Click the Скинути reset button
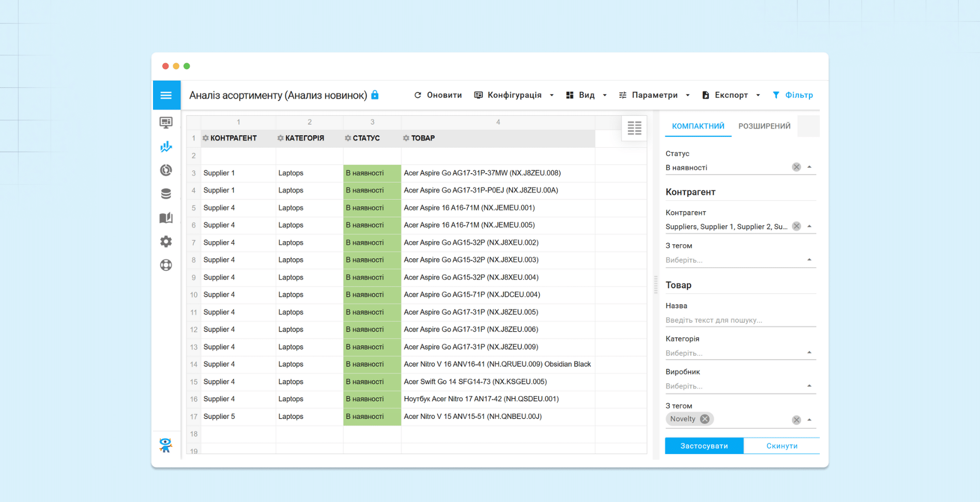The height and width of the screenshot is (502, 980). coord(782,446)
